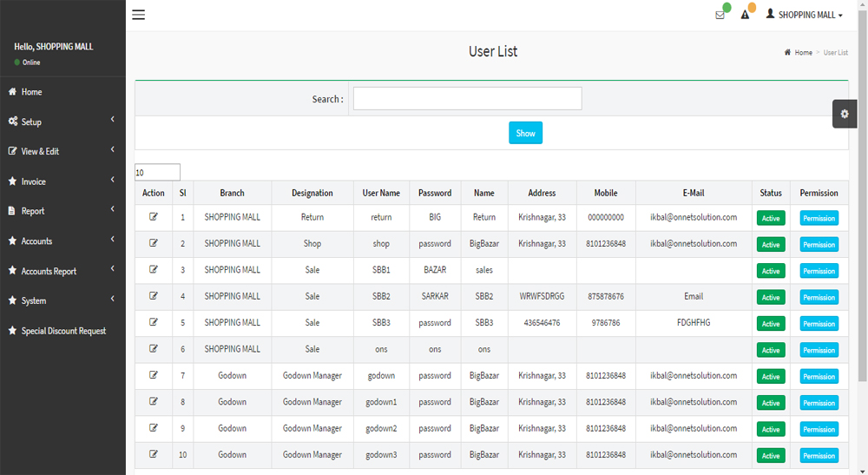Open Permission for user godown3
The height and width of the screenshot is (475, 868).
[x=819, y=456]
